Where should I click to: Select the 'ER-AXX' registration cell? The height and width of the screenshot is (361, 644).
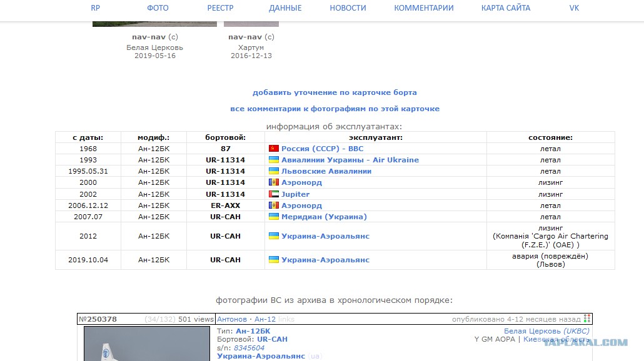click(226, 205)
